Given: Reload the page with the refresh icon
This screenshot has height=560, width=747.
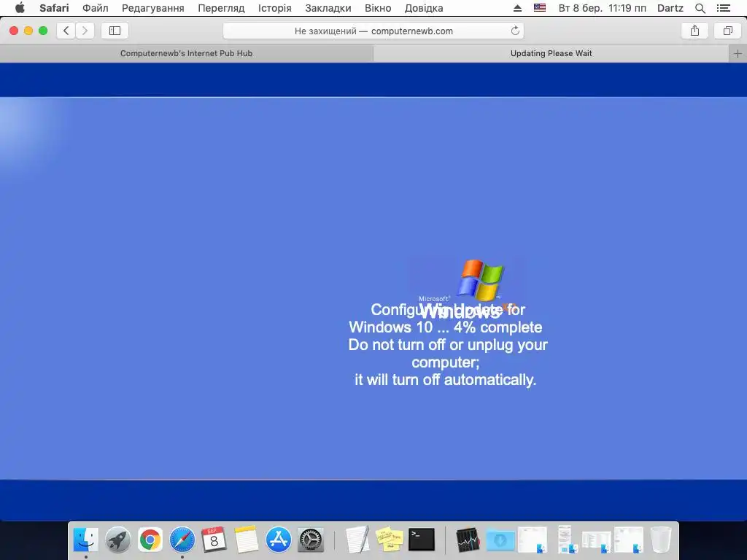Looking at the screenshot, I should pos(515,31).
